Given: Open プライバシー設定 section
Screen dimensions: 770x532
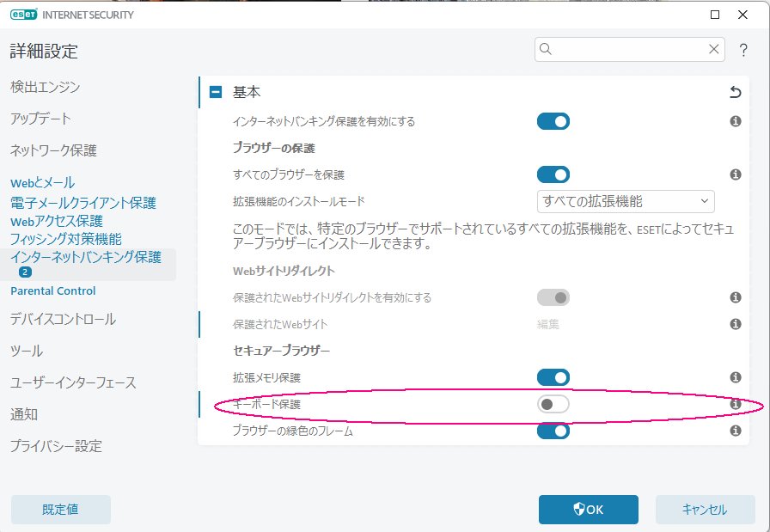Looking at the screenshot, I should 57,446.
